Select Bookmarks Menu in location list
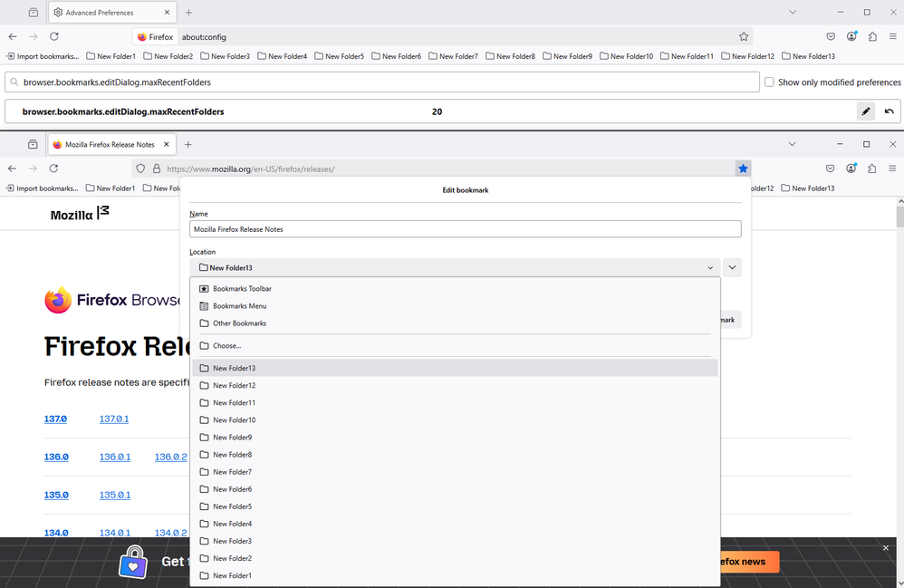This screenshot has height=588, width=904. click(x=455, y=306)
